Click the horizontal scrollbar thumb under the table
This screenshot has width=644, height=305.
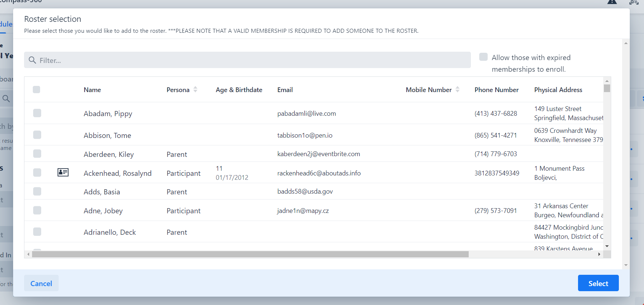point(250,254)
